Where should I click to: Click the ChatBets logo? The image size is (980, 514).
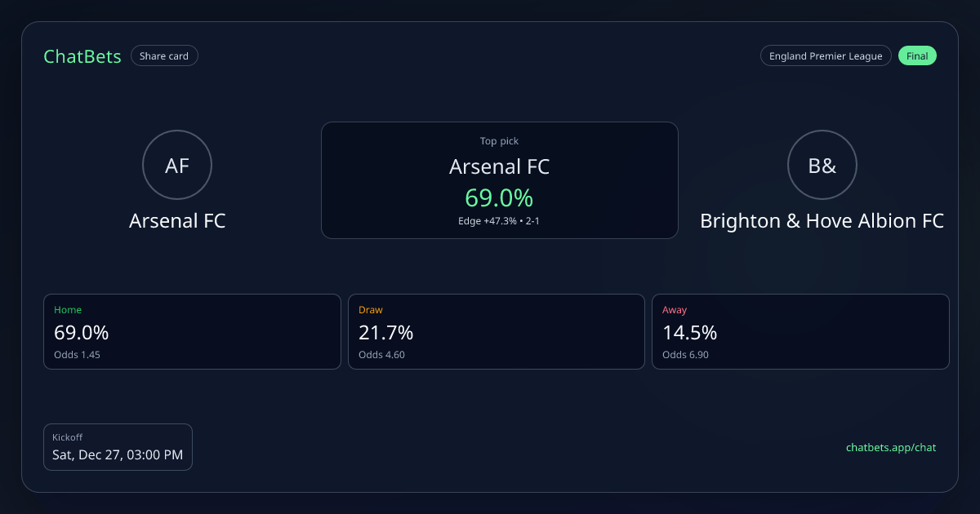click(x=82, y=56)
